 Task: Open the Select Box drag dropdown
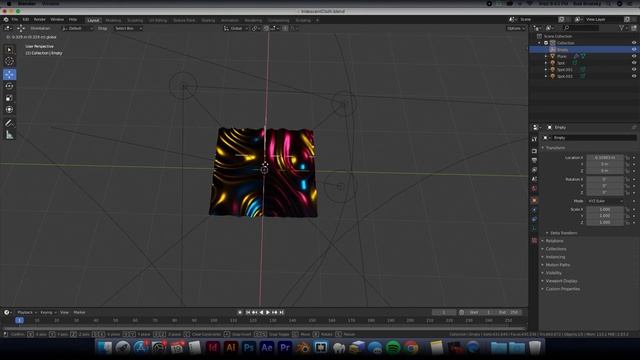[x=128, y=28]
